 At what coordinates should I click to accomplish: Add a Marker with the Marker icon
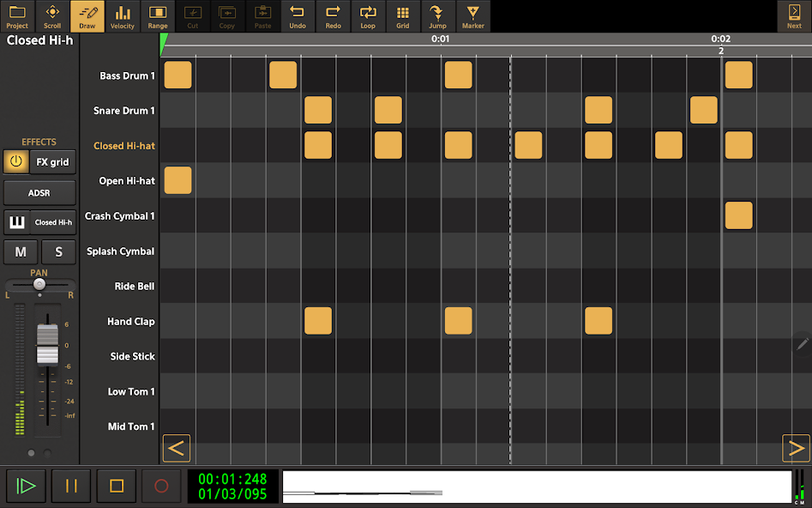[472, 16]
